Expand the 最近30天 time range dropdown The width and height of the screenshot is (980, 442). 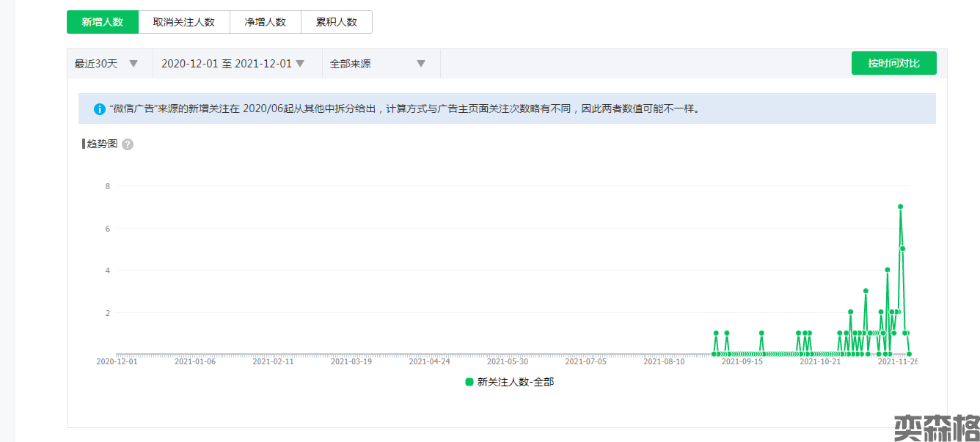click(107, 64)
